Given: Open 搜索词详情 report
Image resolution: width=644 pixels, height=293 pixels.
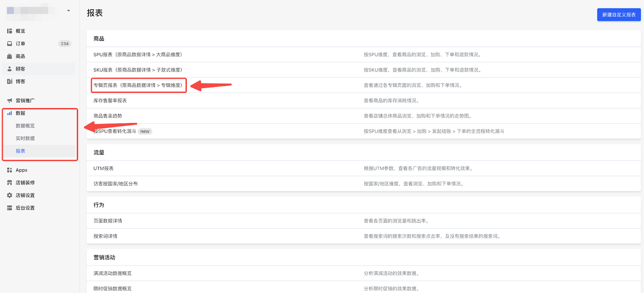Looking at the screenshot, I should (105, 236).
